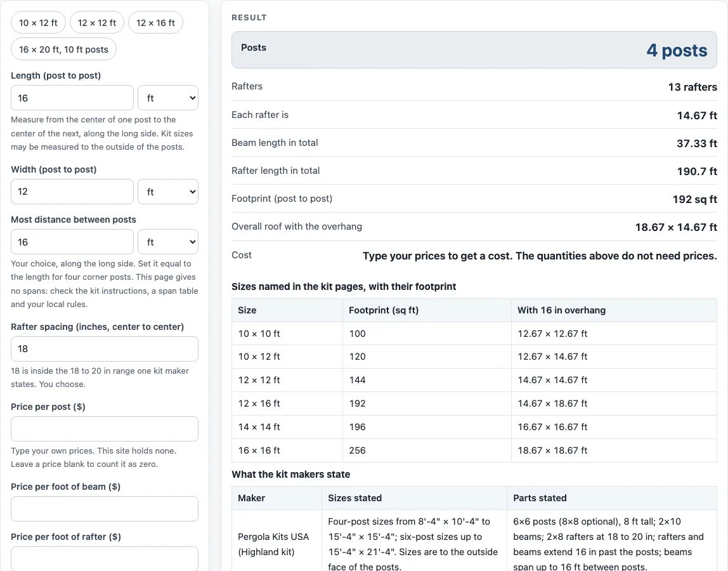728x571 pixels.
Task: Click the Most distance between posts field
Action: click(72, 242)
